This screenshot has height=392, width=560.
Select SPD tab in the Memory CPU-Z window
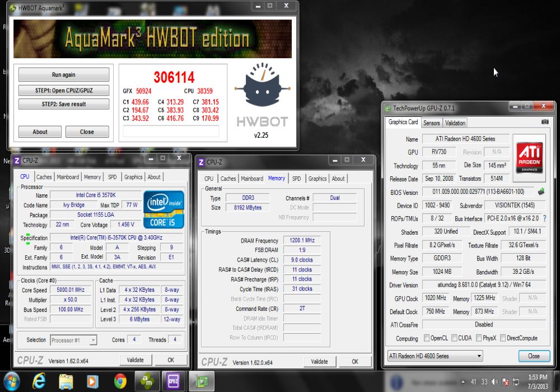tap(296, 179)
